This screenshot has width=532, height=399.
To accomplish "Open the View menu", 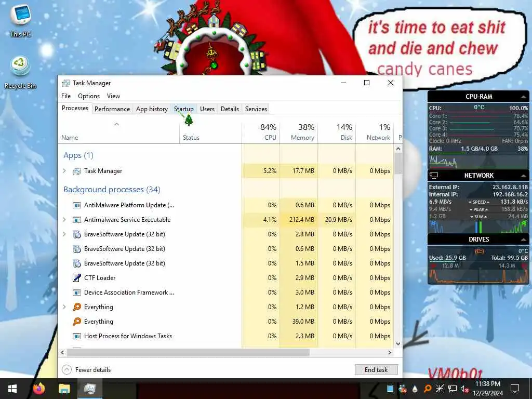I will tap(113, 96).
